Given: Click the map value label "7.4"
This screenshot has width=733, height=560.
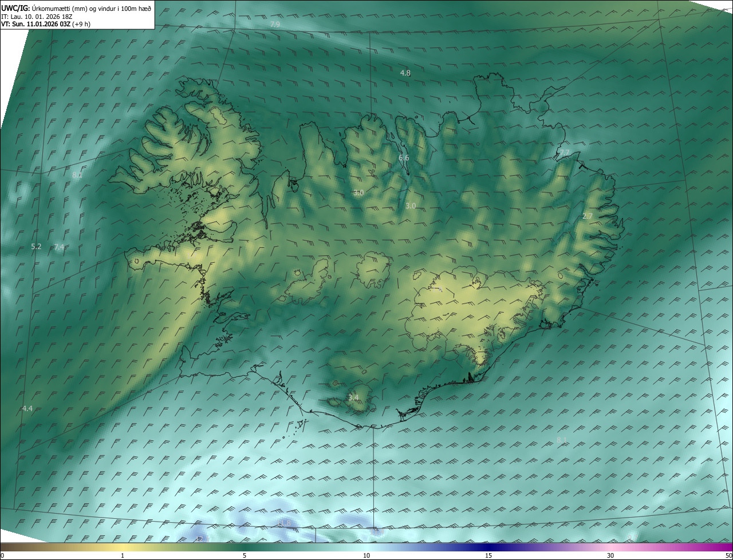Looking at the screenshot, I should (59, 247).
